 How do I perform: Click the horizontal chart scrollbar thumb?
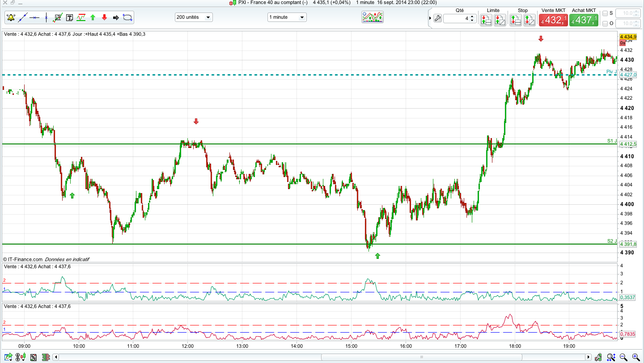point(421,357)
